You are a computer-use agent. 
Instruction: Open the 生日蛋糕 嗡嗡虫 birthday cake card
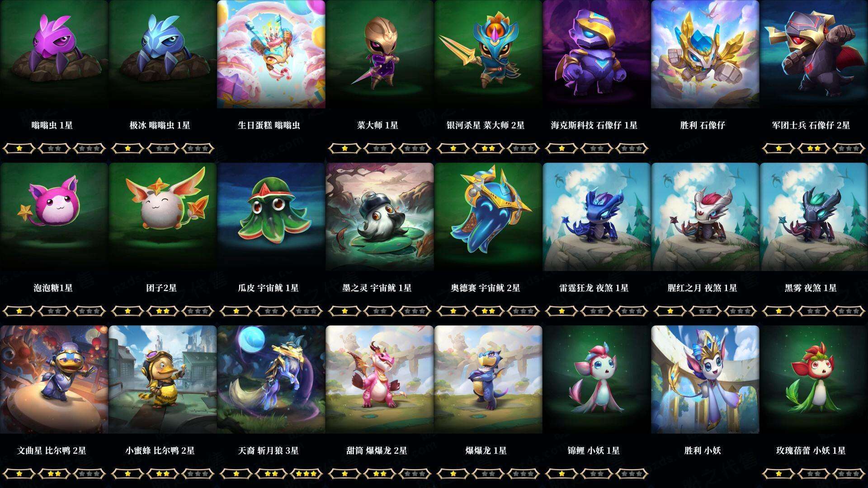point(271,54)
